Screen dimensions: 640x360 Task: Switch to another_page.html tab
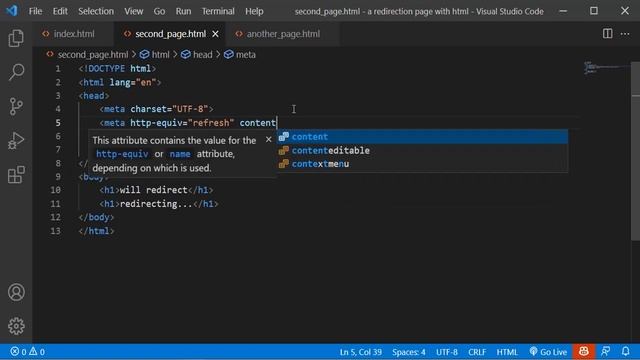283,34
